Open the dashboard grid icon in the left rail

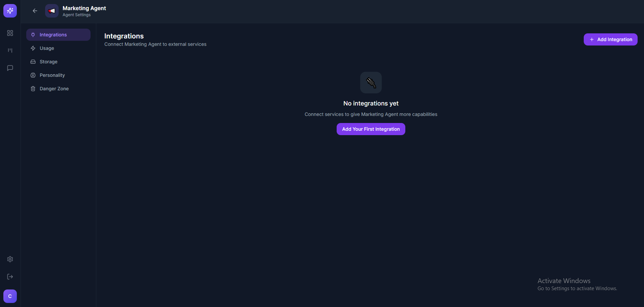pos(10,33)
